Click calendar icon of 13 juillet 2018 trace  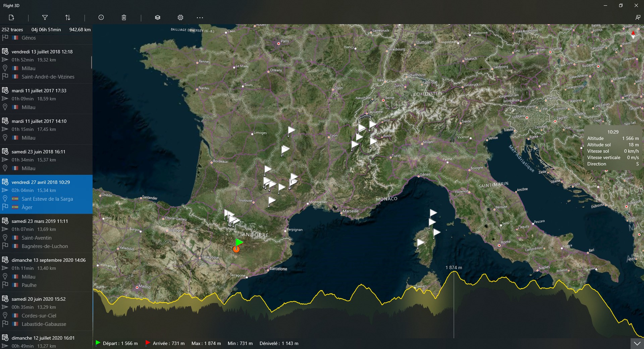5,51
